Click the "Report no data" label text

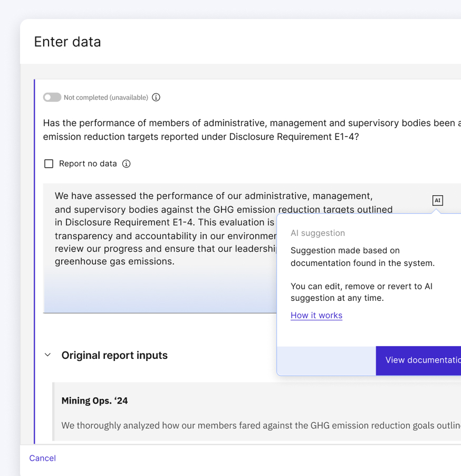(88, 164)
